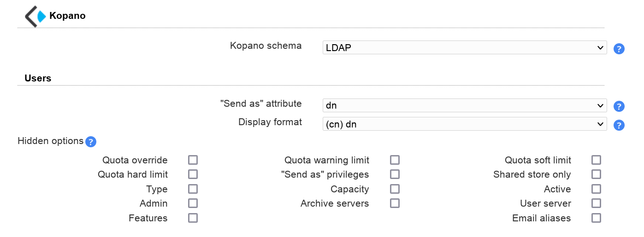
Task: Open help for Display format
Action: click(619, 125)
